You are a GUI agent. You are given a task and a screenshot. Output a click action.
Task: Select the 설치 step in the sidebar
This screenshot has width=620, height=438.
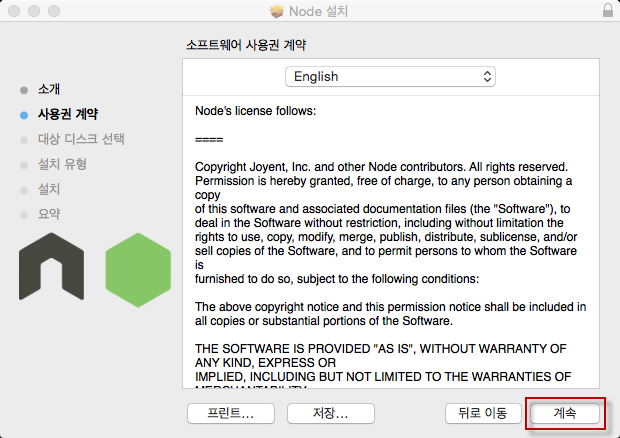pos(49,189)
